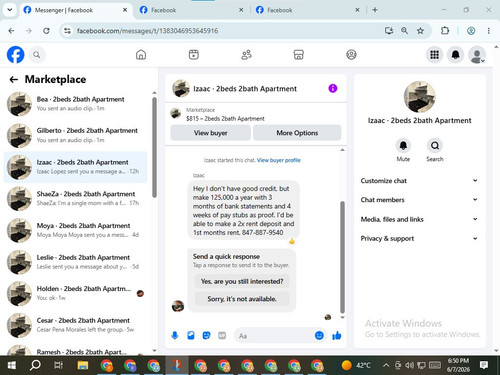Reload the page with the refresh button
The height and width of the screenshot is (375, 500).
46,31
